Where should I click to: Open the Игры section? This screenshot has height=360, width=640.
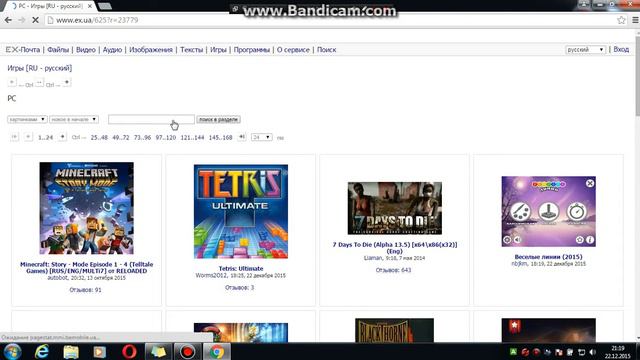click(x=218, y=50)
